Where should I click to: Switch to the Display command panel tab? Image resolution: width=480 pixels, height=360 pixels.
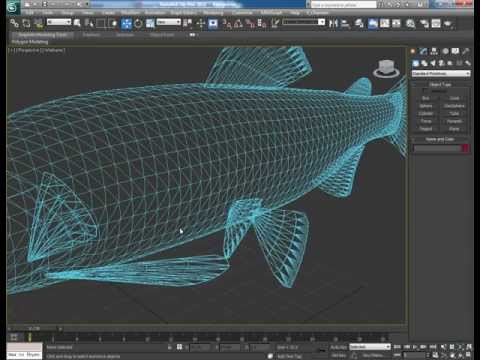click(455, 51)
